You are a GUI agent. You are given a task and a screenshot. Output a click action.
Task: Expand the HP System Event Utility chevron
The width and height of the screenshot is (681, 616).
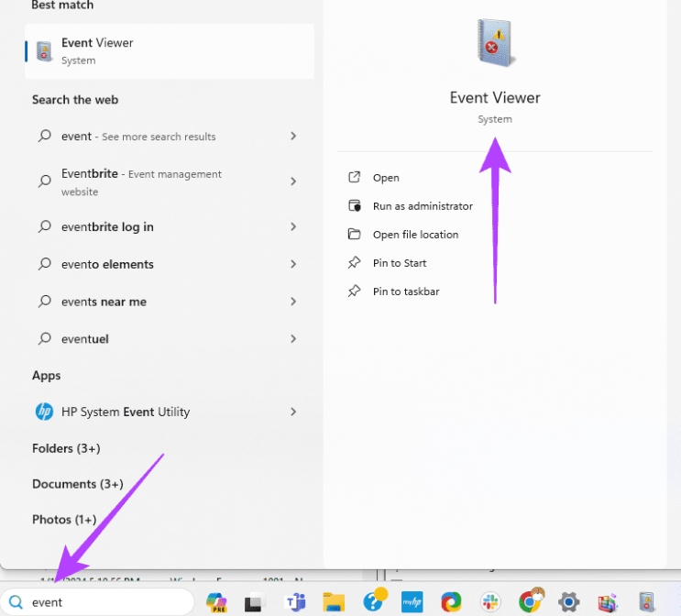293,412
